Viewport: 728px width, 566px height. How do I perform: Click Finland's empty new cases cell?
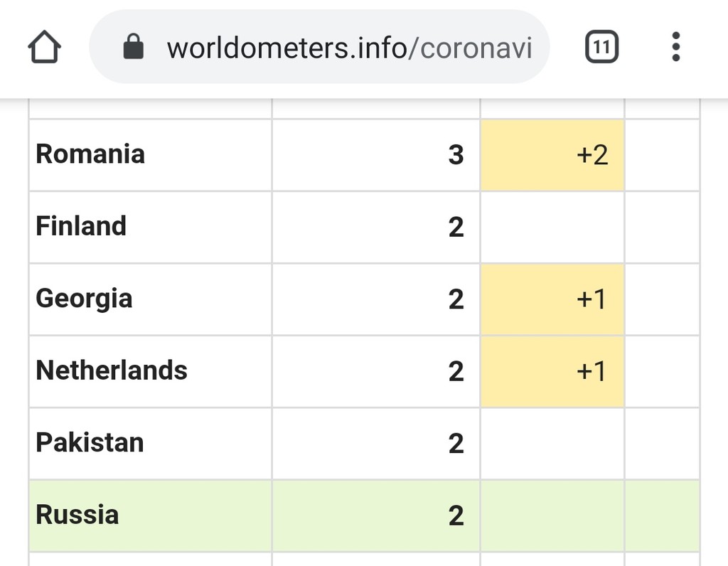552,227
